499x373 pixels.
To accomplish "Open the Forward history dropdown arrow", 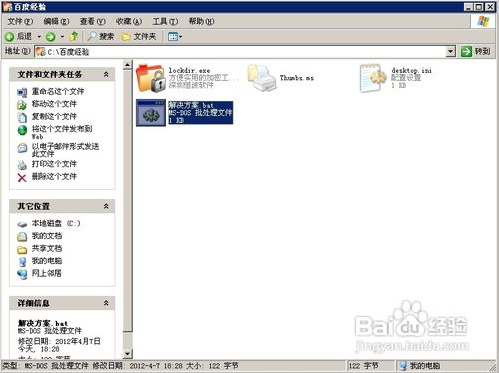I will click(x=62, y=36).
